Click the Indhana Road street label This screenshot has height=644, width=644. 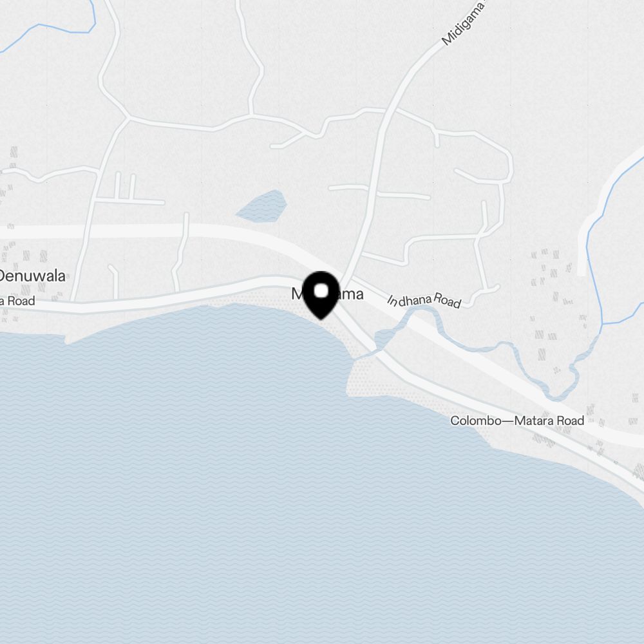click(x=424, y=301)
